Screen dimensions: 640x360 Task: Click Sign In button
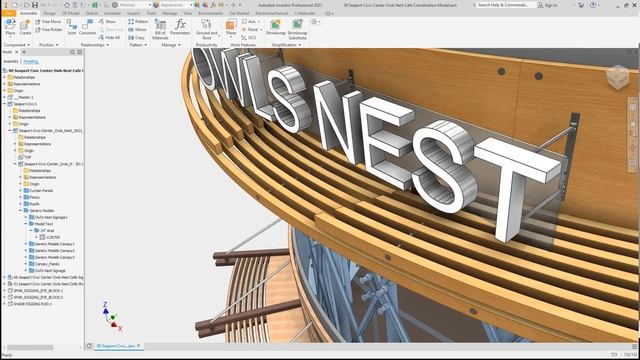pyautogui.click(x=547, y=5)
